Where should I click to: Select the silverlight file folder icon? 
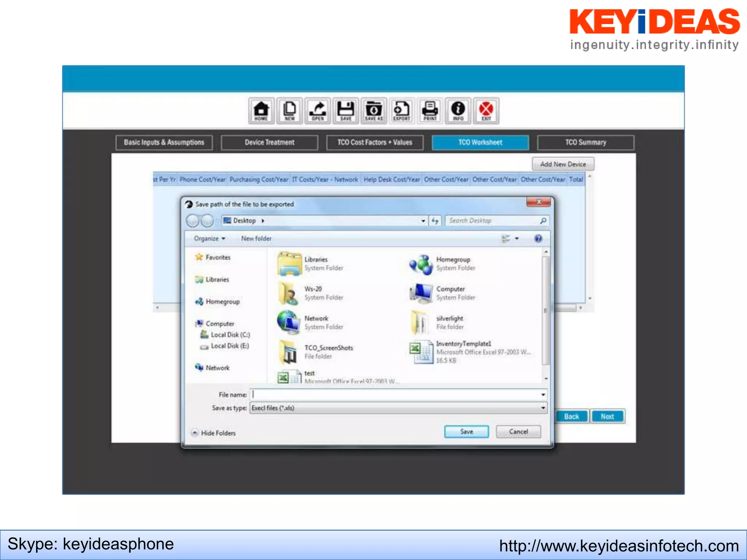420,323
